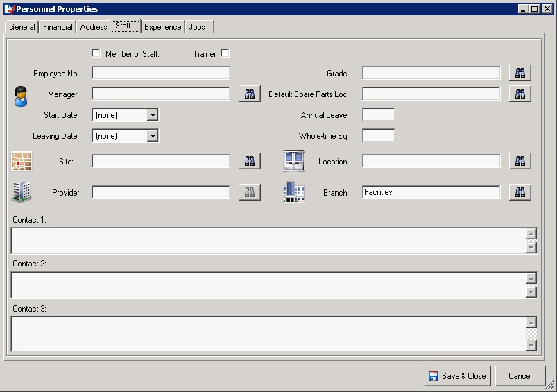Focus the Site text field
This screenshot has height=392, width=557.
(x=160, y=161)
